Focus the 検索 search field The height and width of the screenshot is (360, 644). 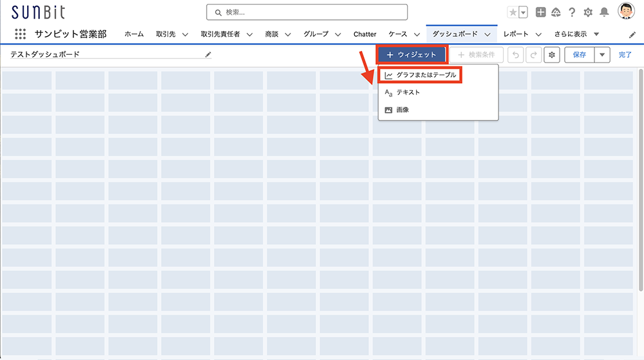[307, 12]
